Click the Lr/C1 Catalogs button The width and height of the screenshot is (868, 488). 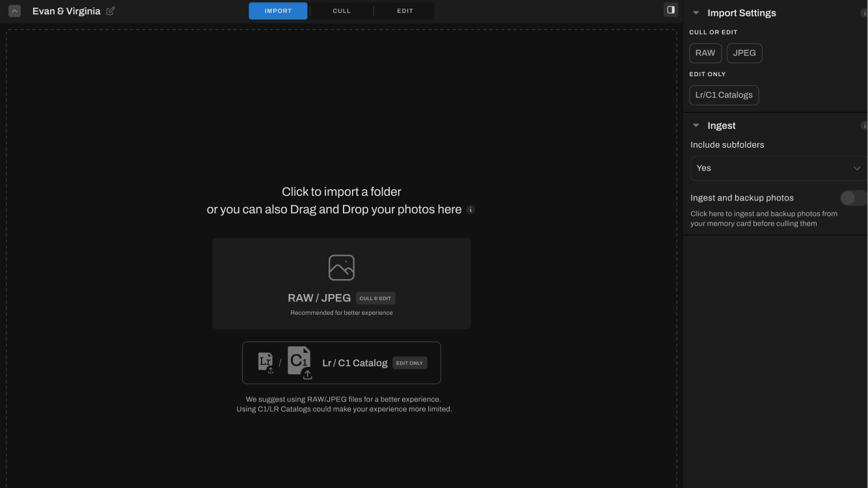pos(724,95)
